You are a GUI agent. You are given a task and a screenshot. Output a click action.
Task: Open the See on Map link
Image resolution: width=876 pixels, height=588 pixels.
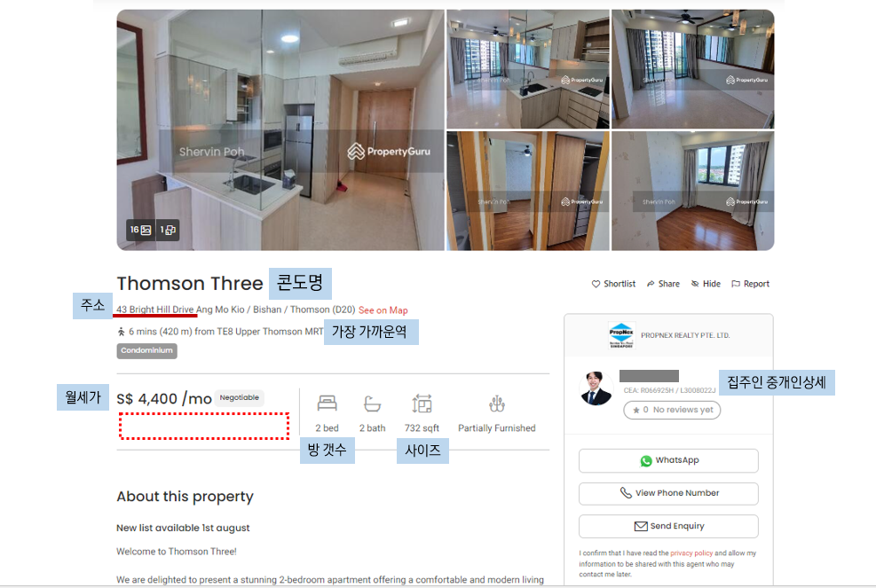[x=383, y=310]
